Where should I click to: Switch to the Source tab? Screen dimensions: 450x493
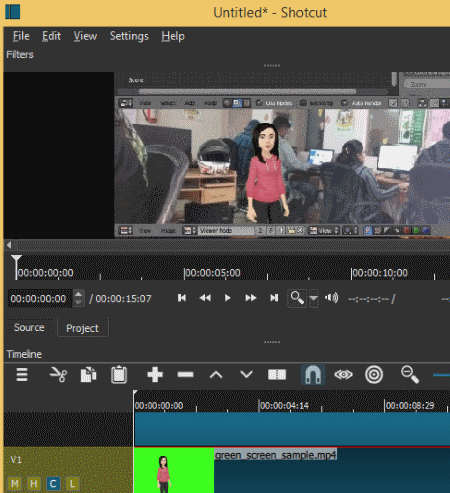coord(29,328)
